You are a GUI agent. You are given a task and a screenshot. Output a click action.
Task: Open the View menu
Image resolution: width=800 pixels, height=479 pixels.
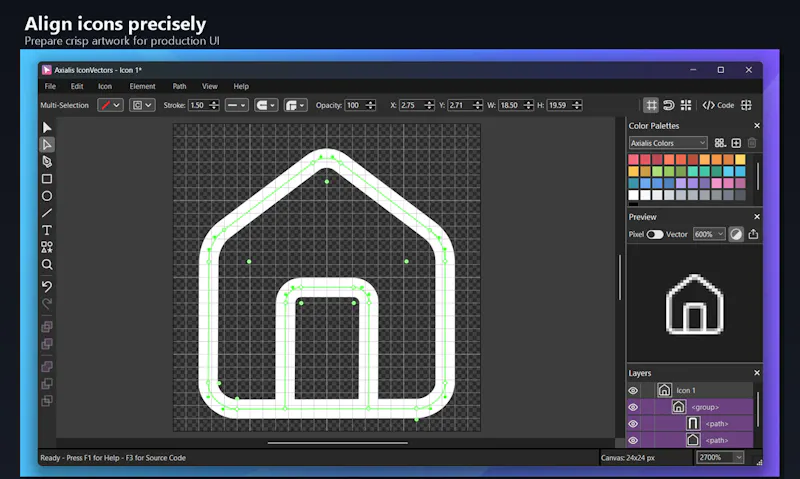(210, 86)
